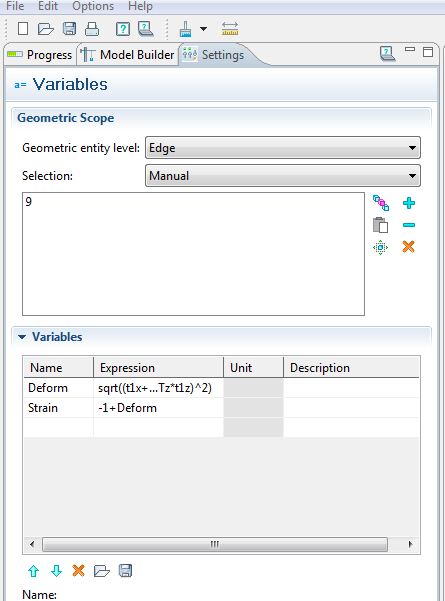Add to selection with the plus icon
Screen dimensions: 445x601
point(409,203)
